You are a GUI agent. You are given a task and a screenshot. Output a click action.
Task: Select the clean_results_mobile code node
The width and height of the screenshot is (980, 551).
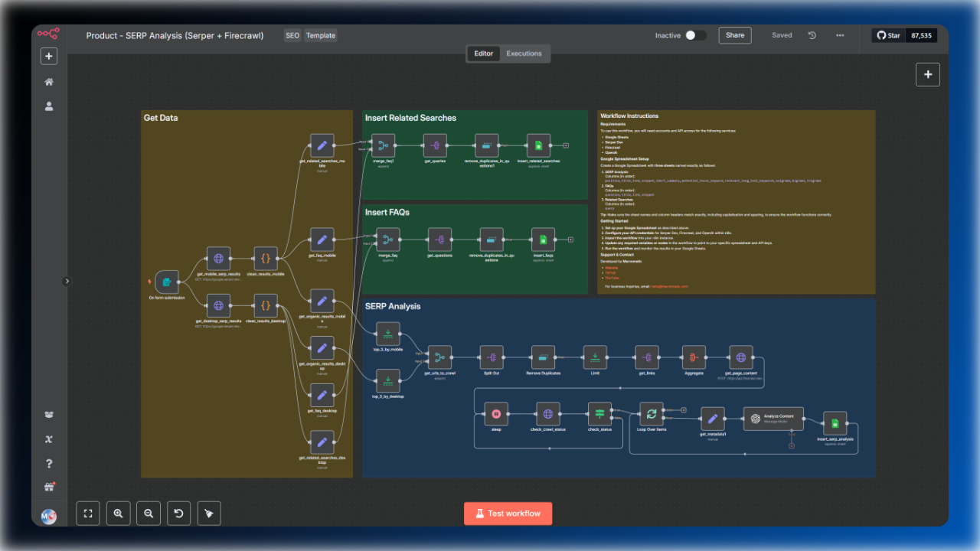266,259
